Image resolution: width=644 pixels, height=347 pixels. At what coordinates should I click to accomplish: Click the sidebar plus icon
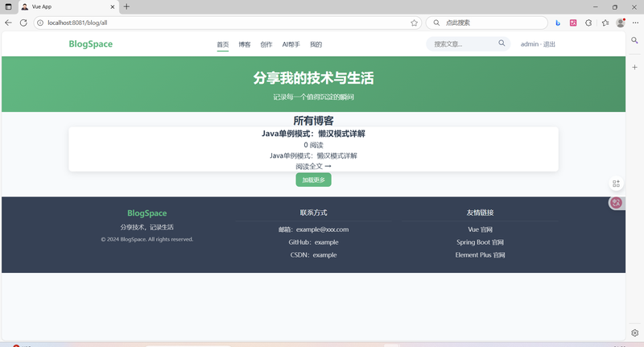[x=634, y=67]
